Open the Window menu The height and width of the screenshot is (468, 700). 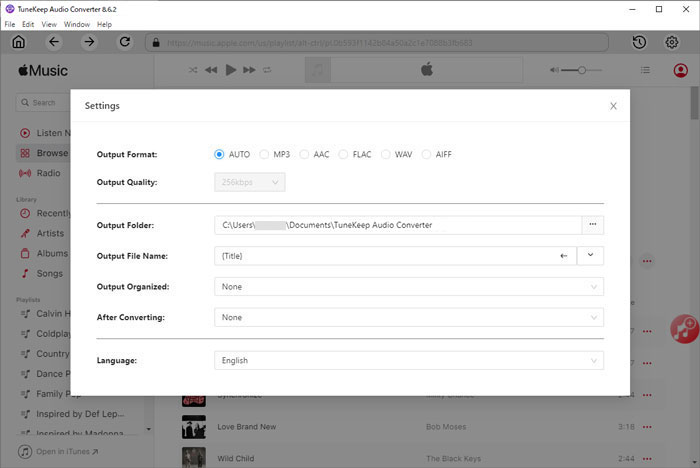tap(77, 25)
